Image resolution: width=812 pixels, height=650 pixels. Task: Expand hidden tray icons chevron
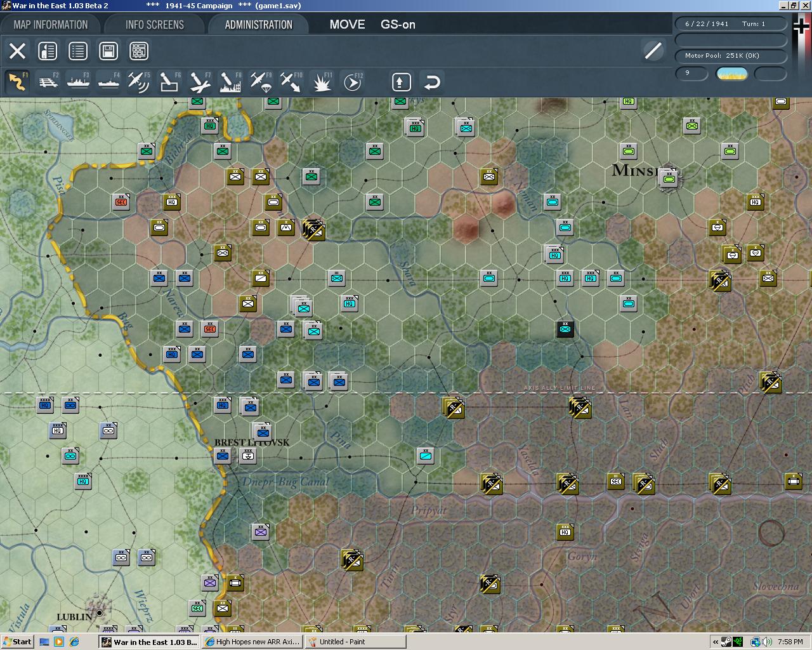716,642
